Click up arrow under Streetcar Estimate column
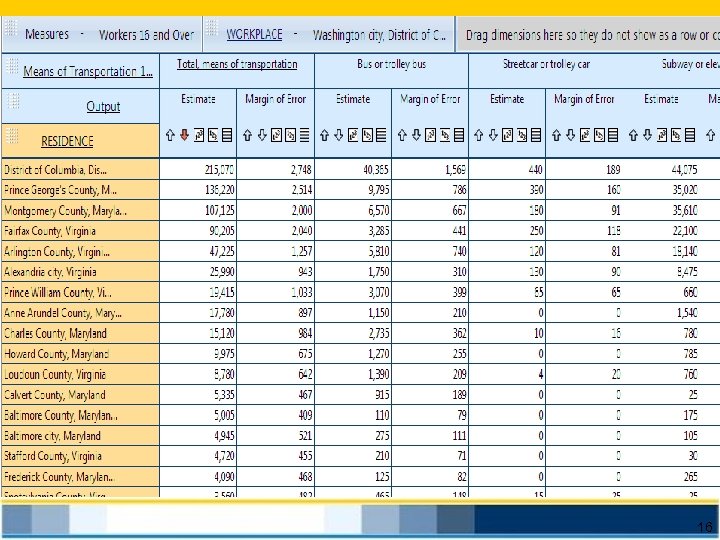720x540 pixels. [479, 135]
